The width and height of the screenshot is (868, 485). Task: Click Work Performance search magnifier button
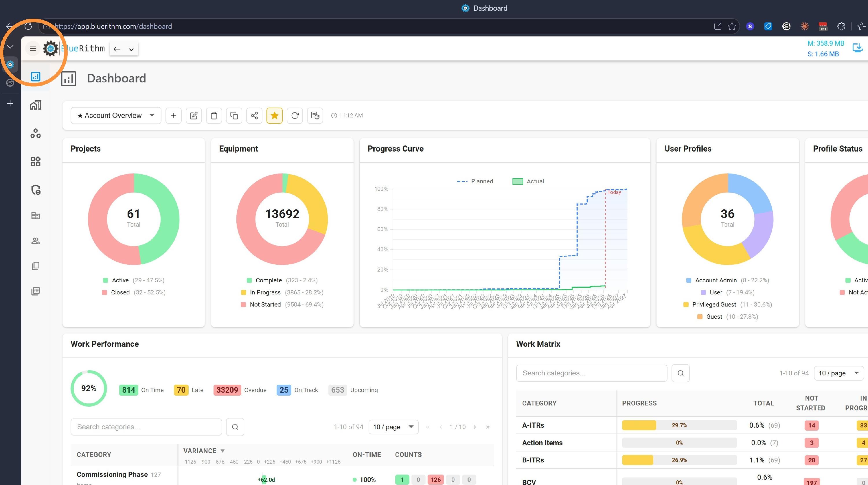[x=235, y=427]
